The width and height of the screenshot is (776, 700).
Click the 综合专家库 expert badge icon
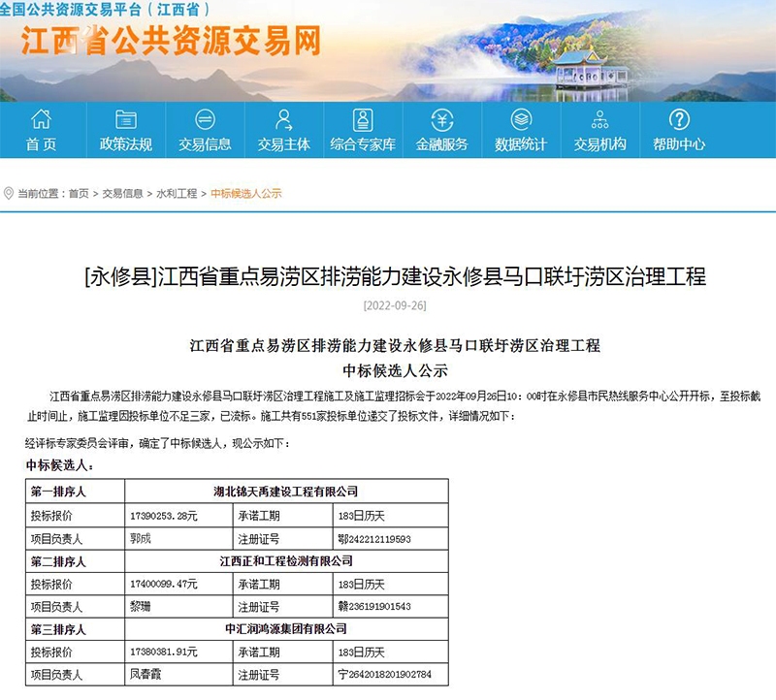[363, 122]
